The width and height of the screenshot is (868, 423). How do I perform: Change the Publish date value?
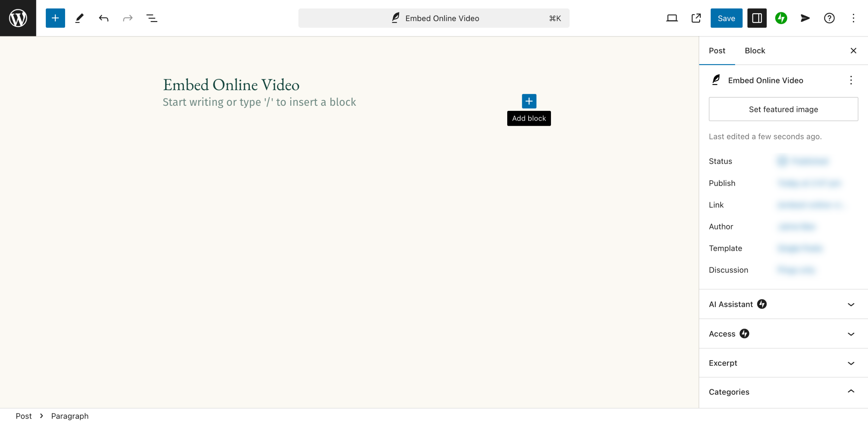coord(809,183)
